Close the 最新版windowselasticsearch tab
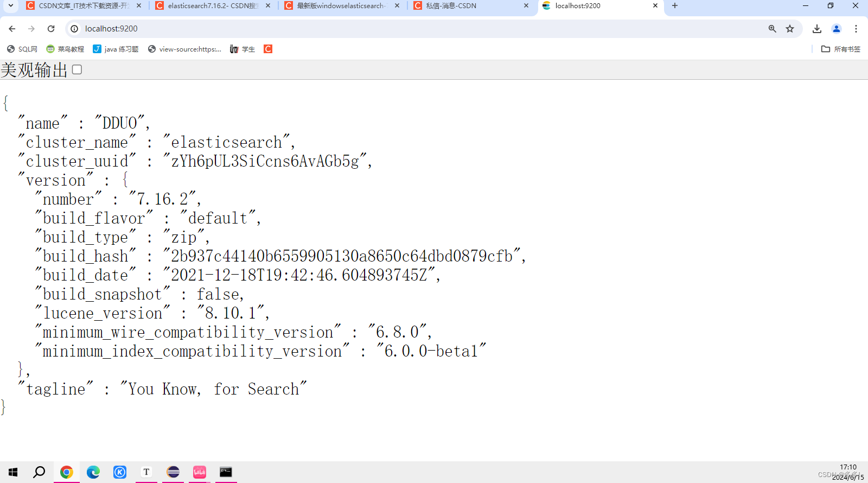The width and height of the screenshot is (868, 483). [397, 5]
